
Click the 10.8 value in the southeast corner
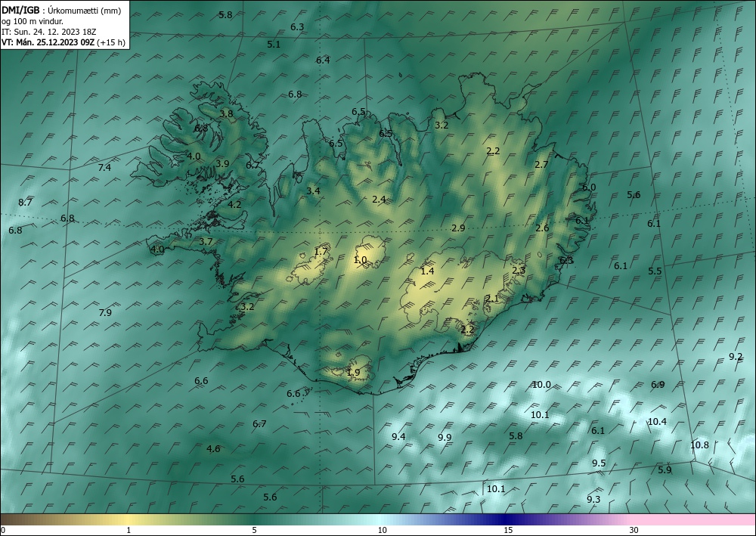click(699, 445)
